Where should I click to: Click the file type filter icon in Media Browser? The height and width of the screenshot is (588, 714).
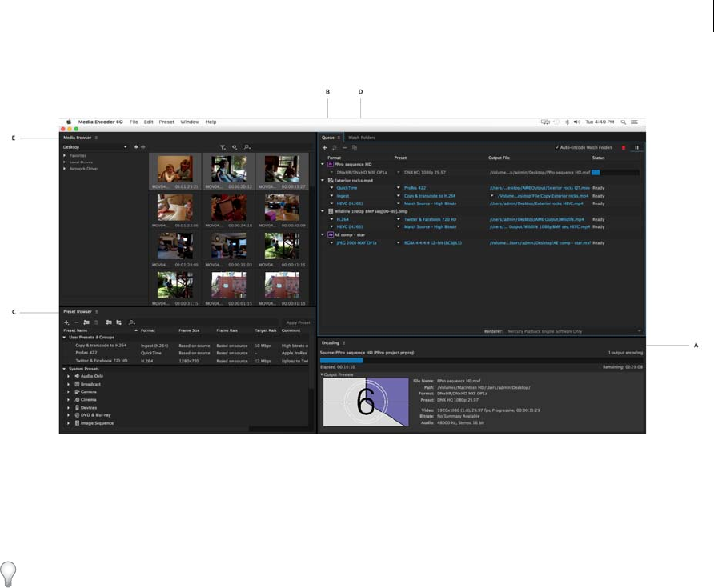(x=223, y=147)
